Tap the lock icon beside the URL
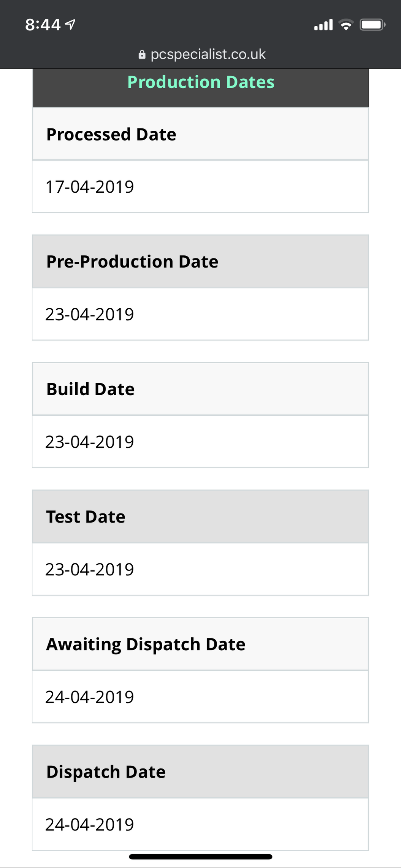The width and height of the screenshot is (401, 868). 142,55
